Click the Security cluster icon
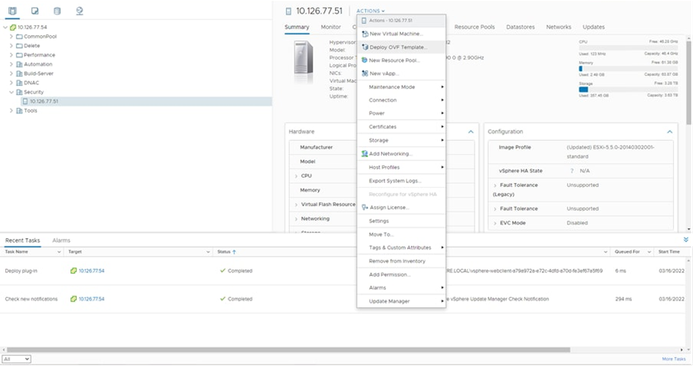Viewport: 693px width, 366px height. point(19,92)
